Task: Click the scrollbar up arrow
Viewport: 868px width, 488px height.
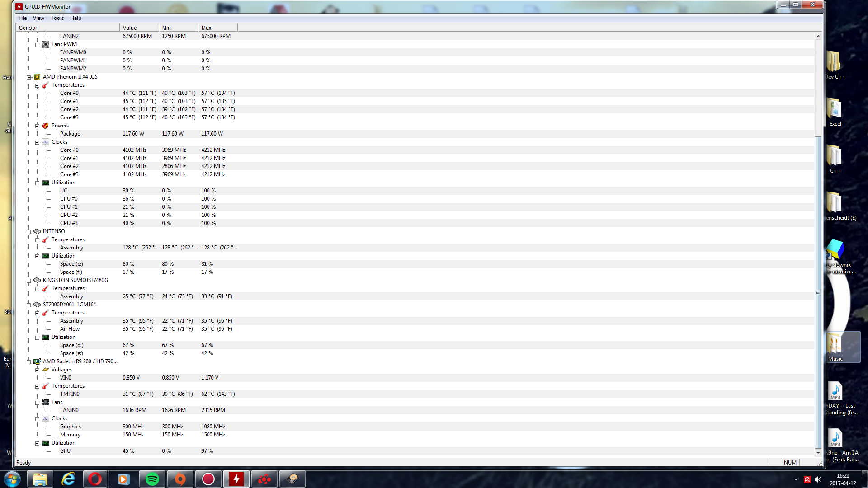Action: click(x=818, y=36)
